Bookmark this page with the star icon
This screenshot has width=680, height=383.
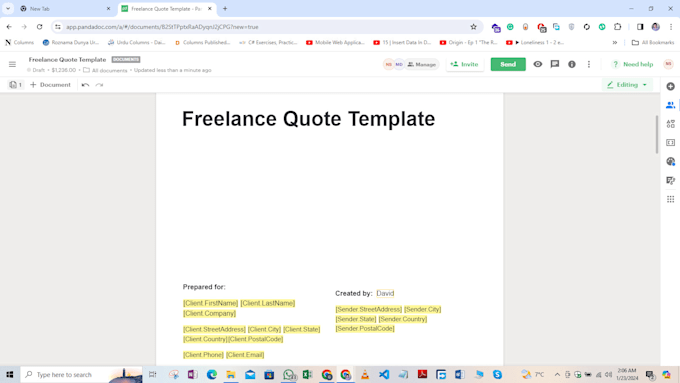click(x=473, y=27)
